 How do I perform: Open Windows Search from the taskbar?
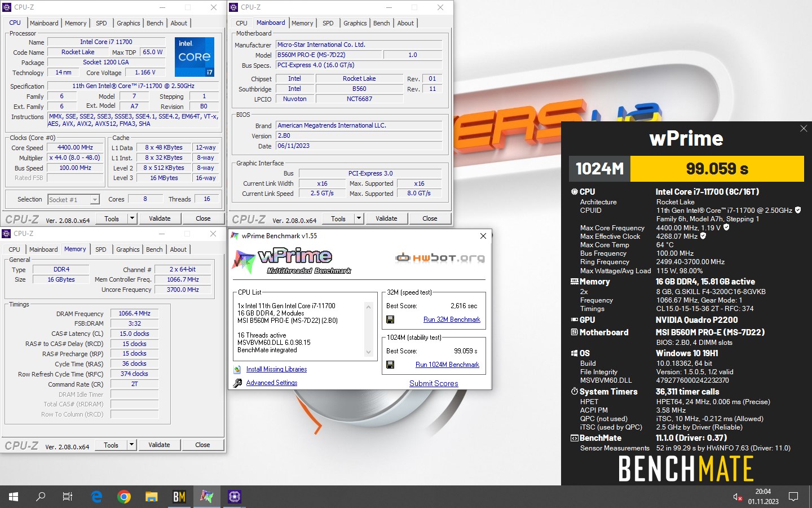click(41, 497)
